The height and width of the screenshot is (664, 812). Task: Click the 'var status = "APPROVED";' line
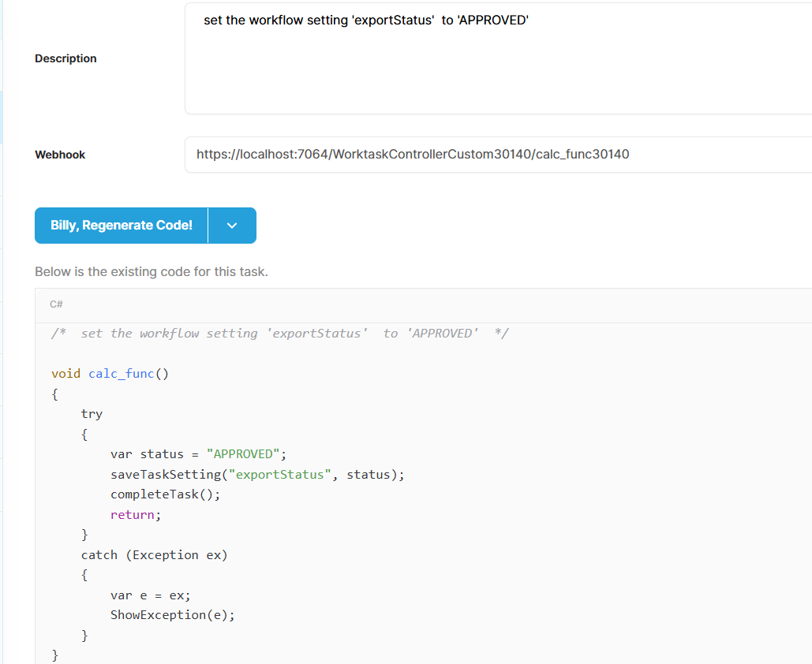[x=198, y=454]
